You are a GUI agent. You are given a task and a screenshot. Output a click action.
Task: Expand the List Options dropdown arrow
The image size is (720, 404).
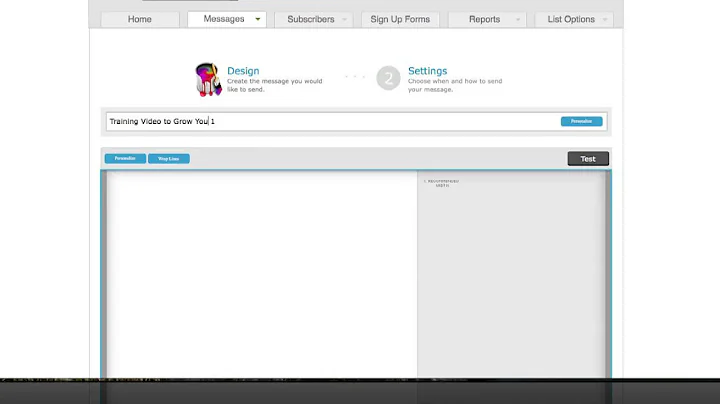pos(605,19)
